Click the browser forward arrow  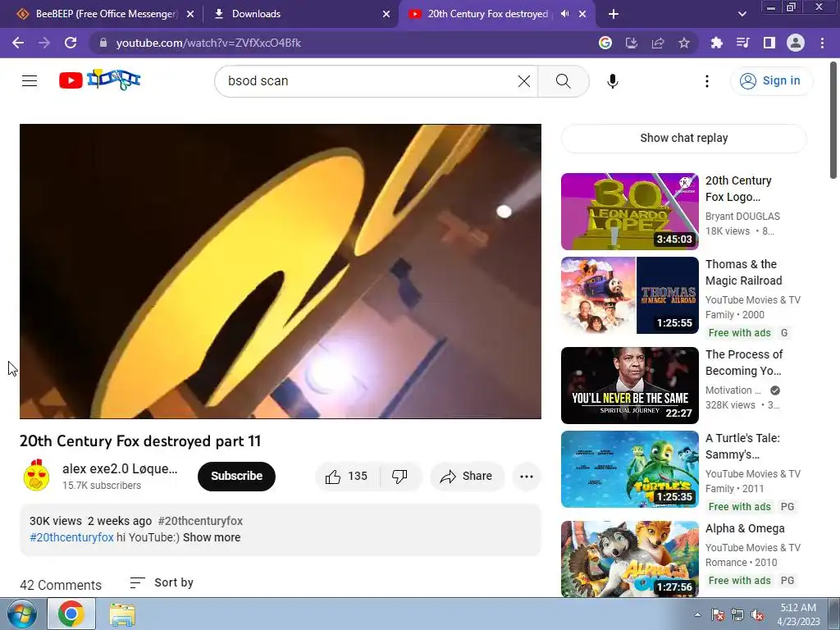[44, 43]
